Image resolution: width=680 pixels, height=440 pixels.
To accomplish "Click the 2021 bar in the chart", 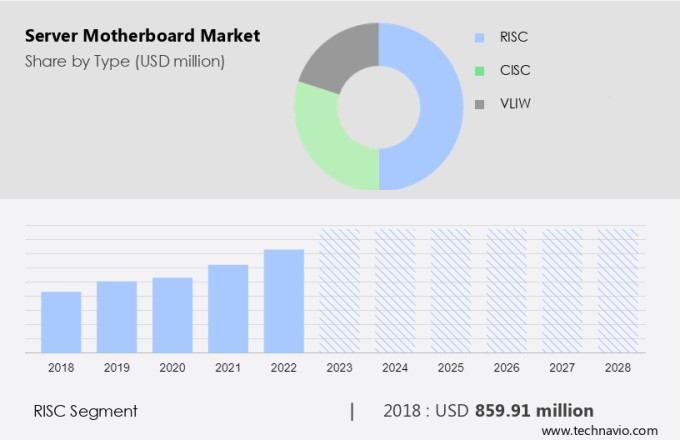I will (x=228, y=308).
